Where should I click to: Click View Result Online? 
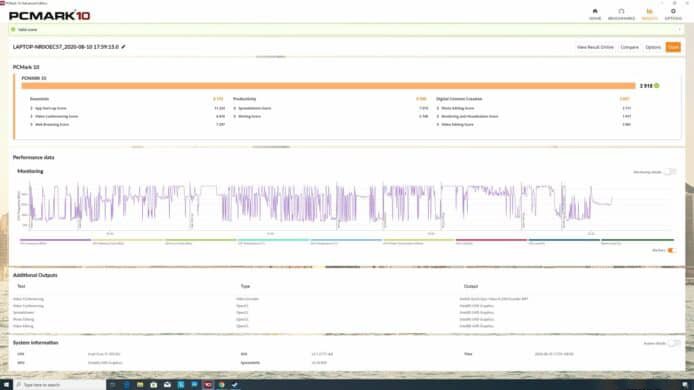[x=595, y=47]
